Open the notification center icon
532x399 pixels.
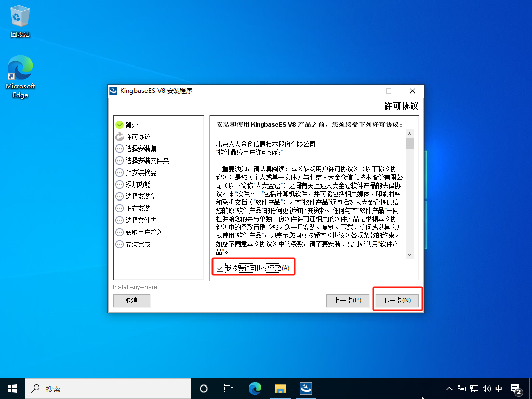point(516,388)
